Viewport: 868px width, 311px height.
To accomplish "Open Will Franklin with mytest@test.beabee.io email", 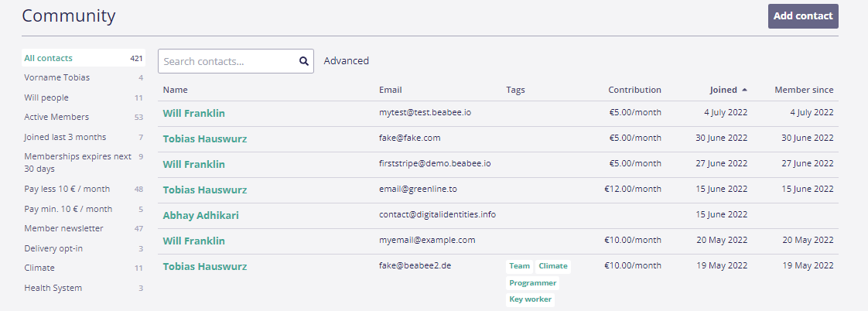I will (x=193, y=114).
